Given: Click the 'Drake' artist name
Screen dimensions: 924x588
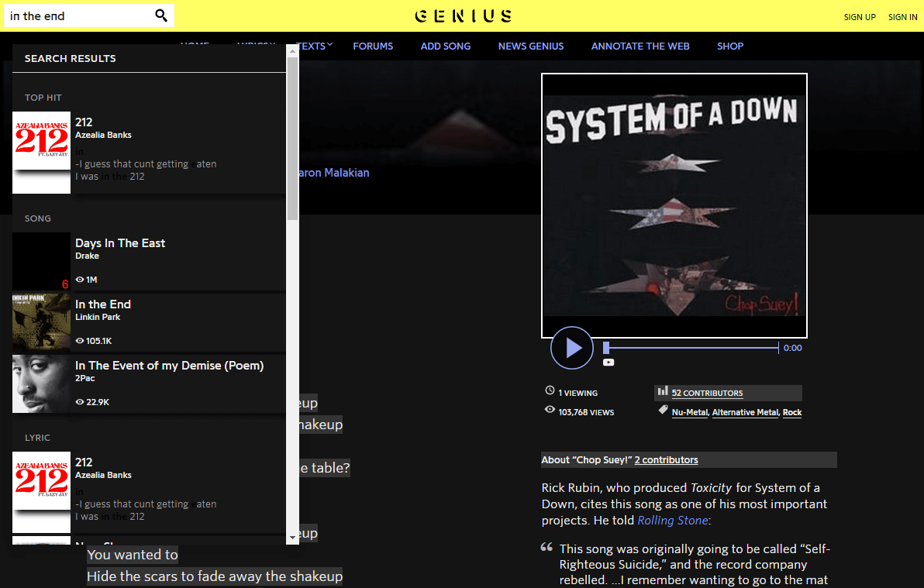Looking at the screenshot, I should click(88, 256).
